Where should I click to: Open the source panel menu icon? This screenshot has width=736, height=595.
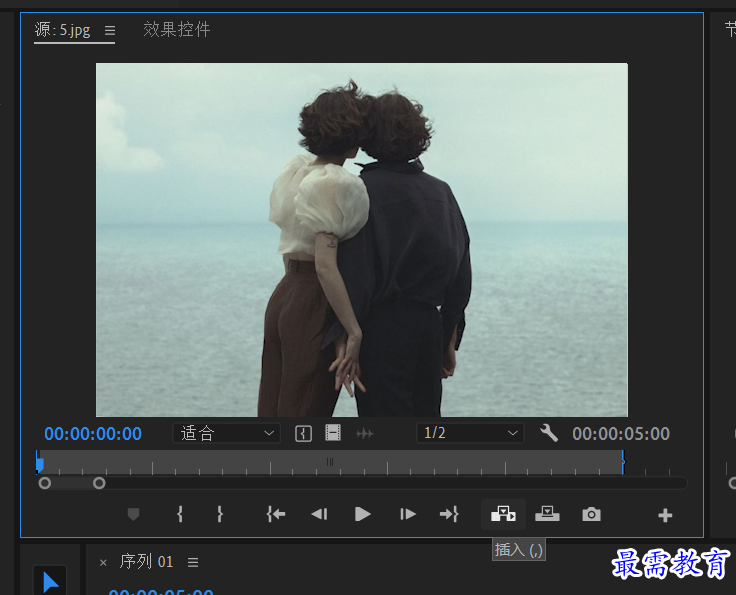tap(110, 31)
